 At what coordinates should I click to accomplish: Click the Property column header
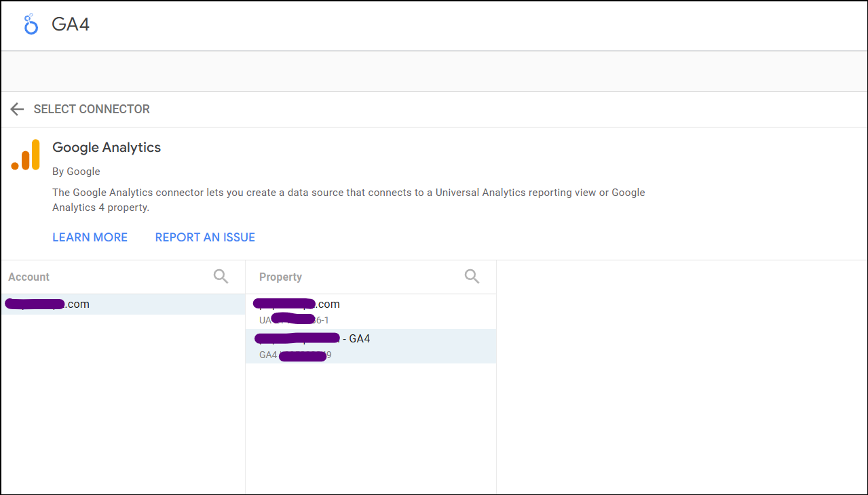[280, 277]
